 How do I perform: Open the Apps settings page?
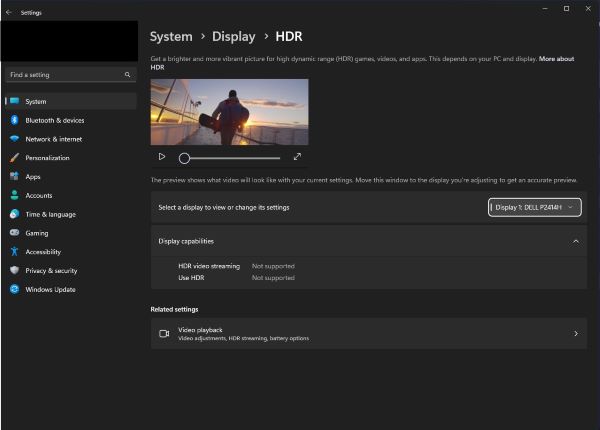(33, 177)
